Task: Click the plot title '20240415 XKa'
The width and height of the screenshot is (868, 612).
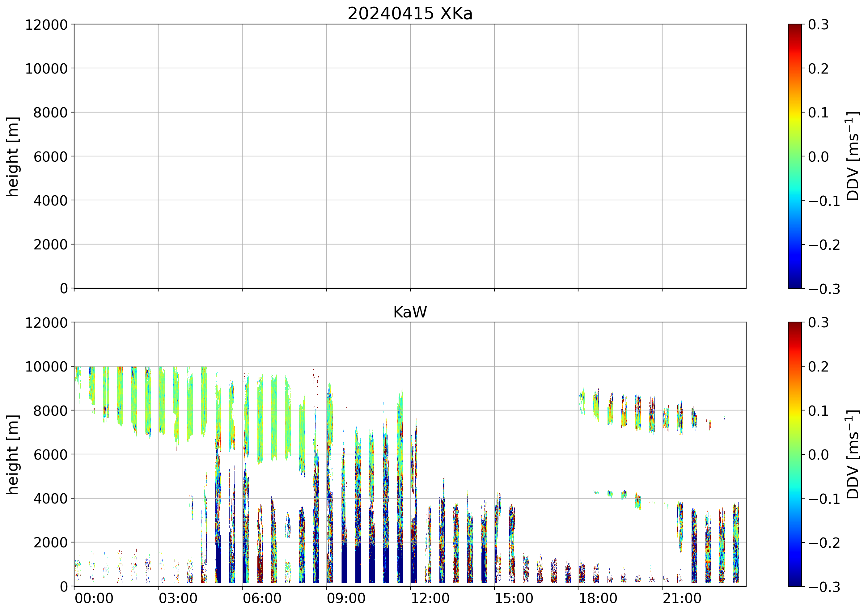Action: click(x=410, y=14)
